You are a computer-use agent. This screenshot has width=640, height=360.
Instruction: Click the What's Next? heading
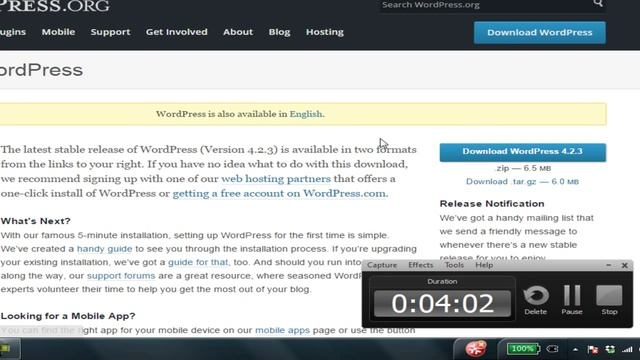click(36, 221)
